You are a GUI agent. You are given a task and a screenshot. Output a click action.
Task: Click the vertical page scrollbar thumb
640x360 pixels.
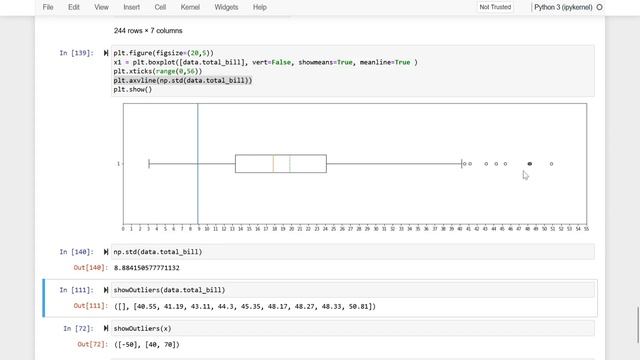click(638, 324)
